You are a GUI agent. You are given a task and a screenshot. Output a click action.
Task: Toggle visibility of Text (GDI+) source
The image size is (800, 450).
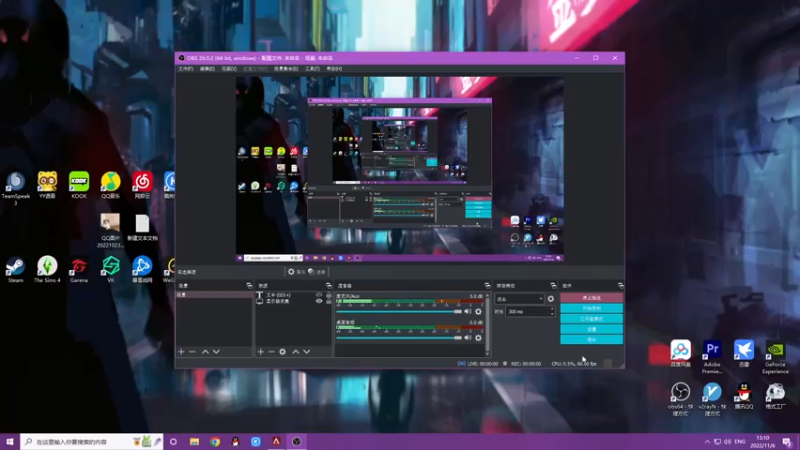[319, 295]
